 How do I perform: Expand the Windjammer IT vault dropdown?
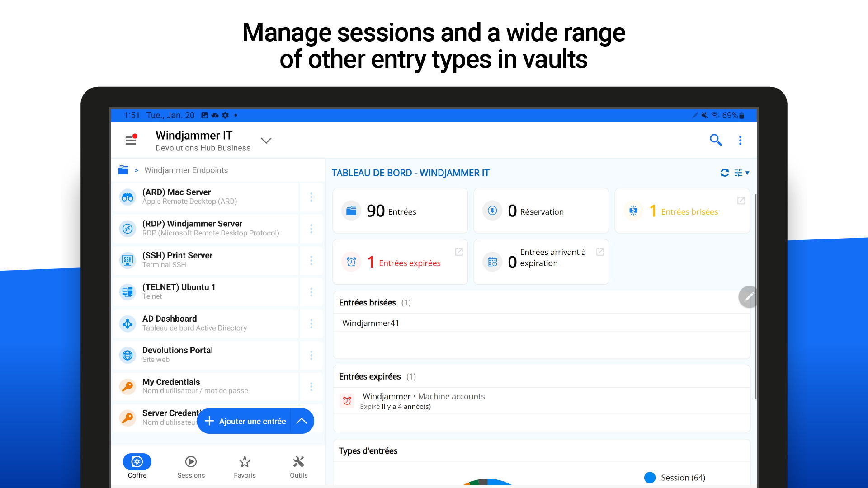click(x=266, y=141)
